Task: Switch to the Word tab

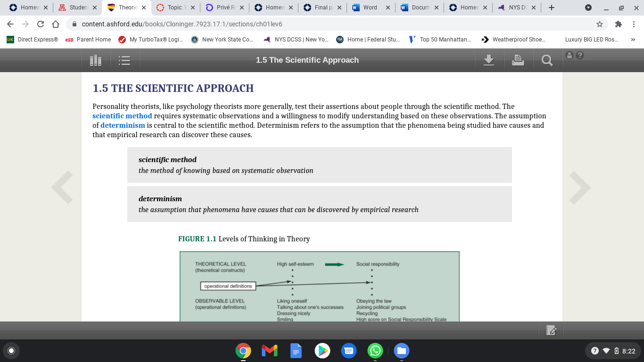Action: click(370, 8)
